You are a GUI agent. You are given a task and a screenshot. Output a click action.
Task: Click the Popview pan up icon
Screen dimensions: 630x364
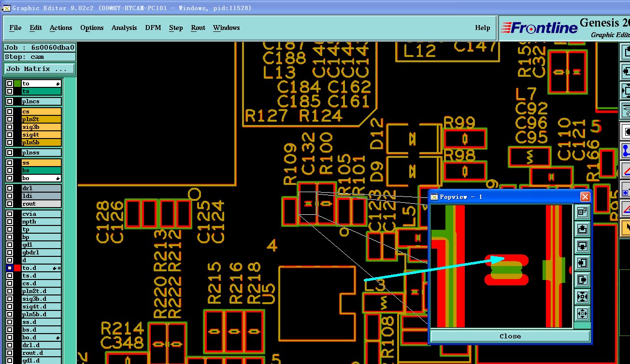point(582,228)
